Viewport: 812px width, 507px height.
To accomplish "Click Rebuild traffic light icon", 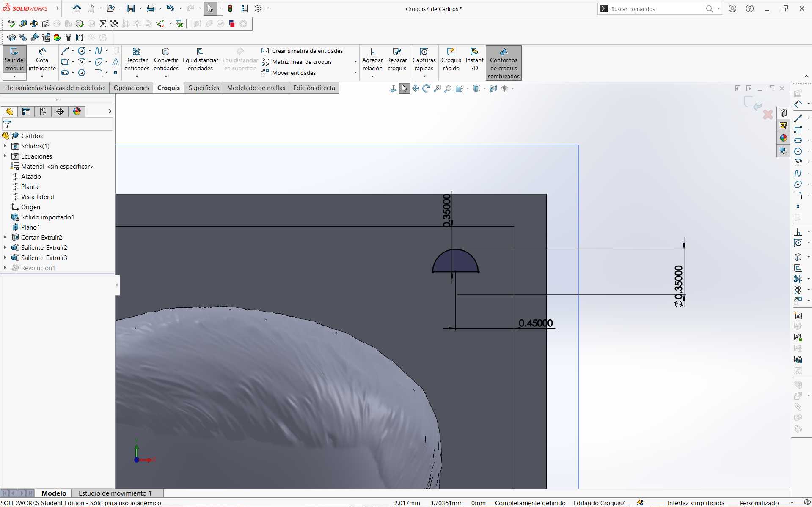I will click(230, 8).
